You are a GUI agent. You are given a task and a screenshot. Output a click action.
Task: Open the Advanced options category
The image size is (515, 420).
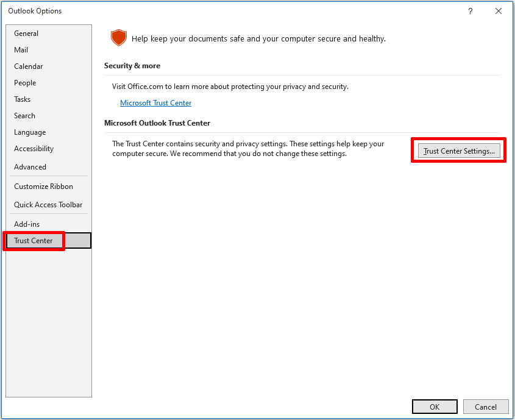click(x=30, y=167)
